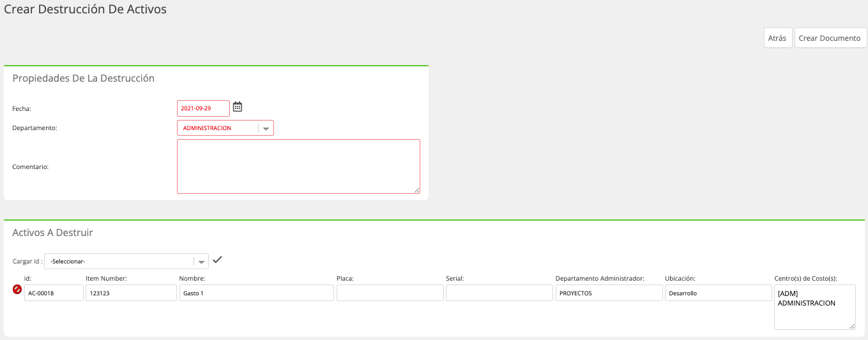Image resolution: width=868 pixels, height=340 pixels.
Task: Click the Departamento: label
Action: click(x=34, y=128)
